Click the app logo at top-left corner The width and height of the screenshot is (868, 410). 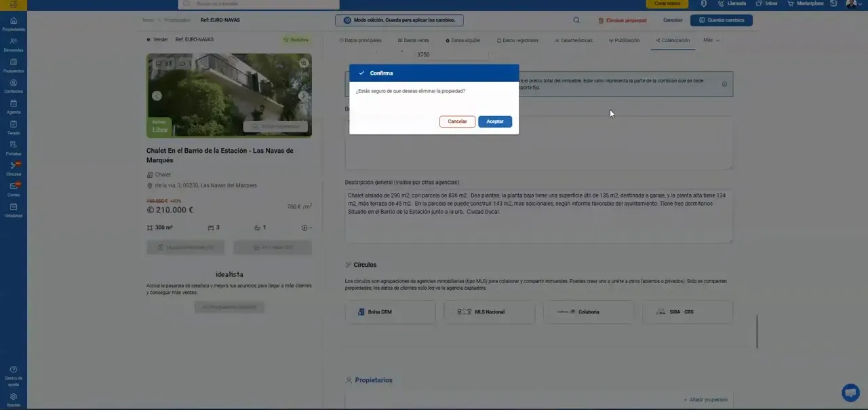pos(14,5)
